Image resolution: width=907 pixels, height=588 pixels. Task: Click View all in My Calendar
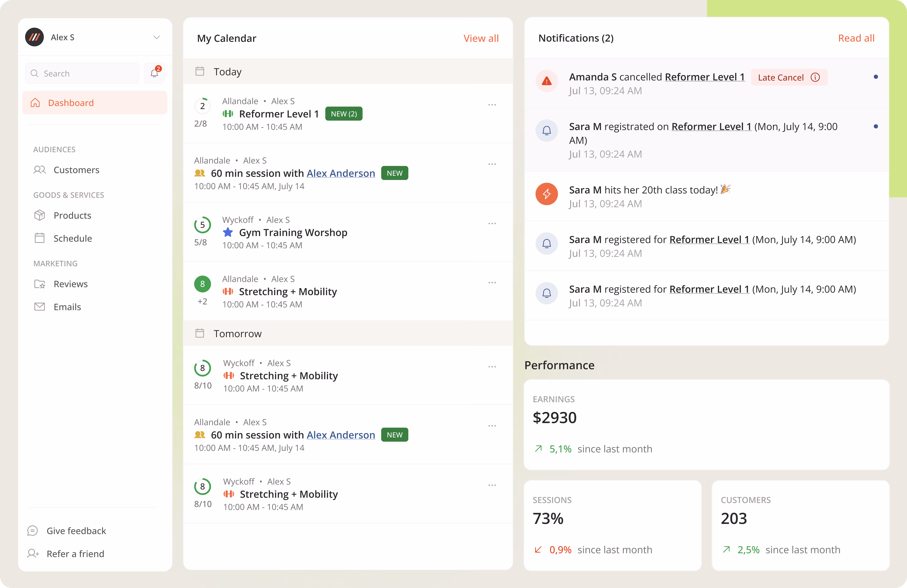(481, 38)
